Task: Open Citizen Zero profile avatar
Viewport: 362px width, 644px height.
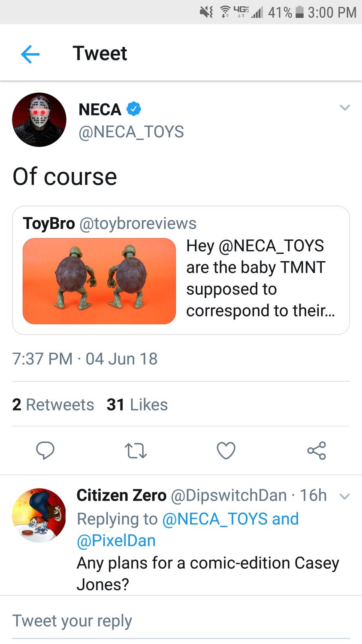Action: pyautogui.click(x=39, y=515)
